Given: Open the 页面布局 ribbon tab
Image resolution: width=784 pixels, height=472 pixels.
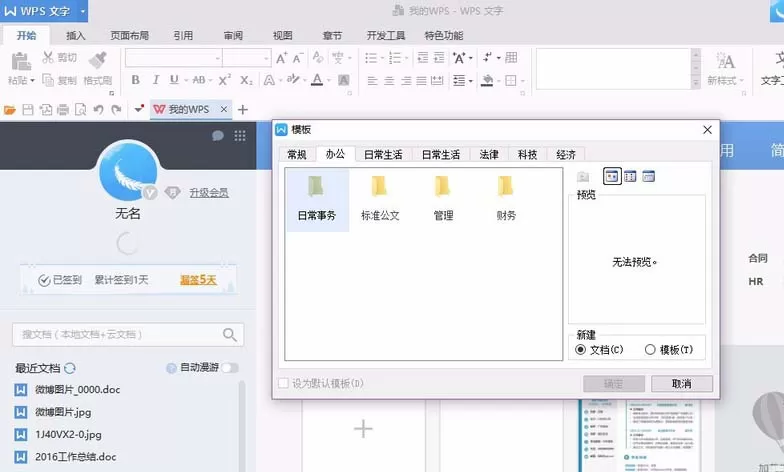Looking at the screenshot, I should (x=130, y=36).
